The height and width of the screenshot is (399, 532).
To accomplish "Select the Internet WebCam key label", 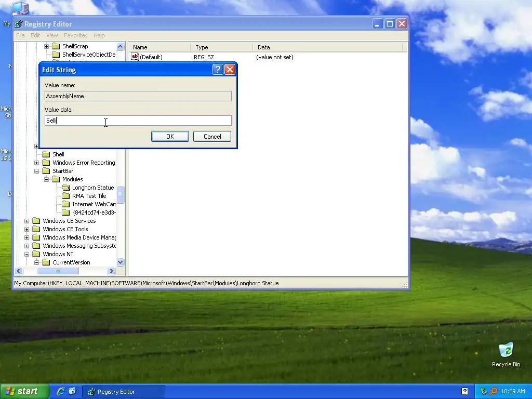I will click(x=94, y=204).
